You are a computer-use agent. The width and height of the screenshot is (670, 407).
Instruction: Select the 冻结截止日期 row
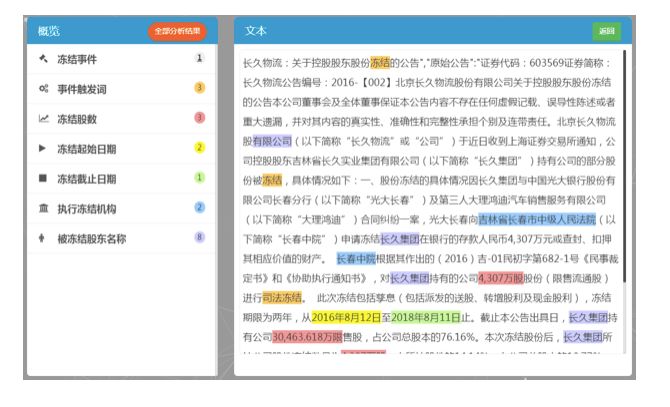[122, 179]
